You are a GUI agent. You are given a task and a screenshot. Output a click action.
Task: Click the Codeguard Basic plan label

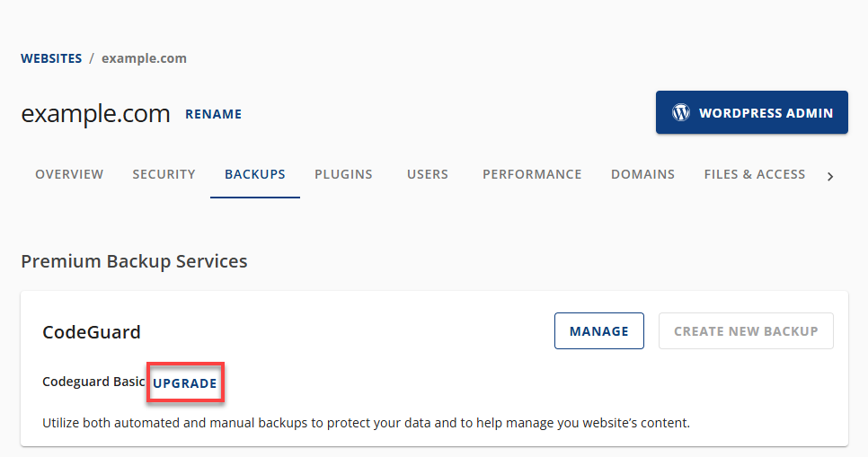pos(93,382)
